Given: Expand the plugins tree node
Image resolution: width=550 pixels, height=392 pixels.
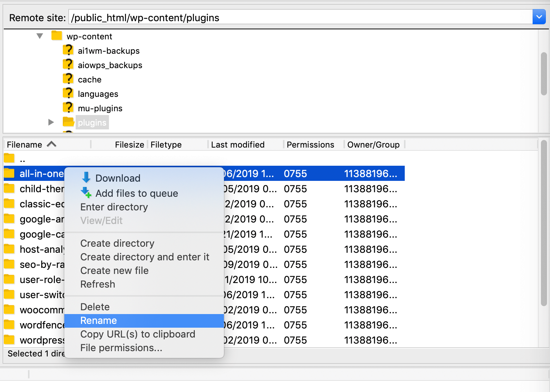Looking at the screenshot, I should (x=51, y=122).
